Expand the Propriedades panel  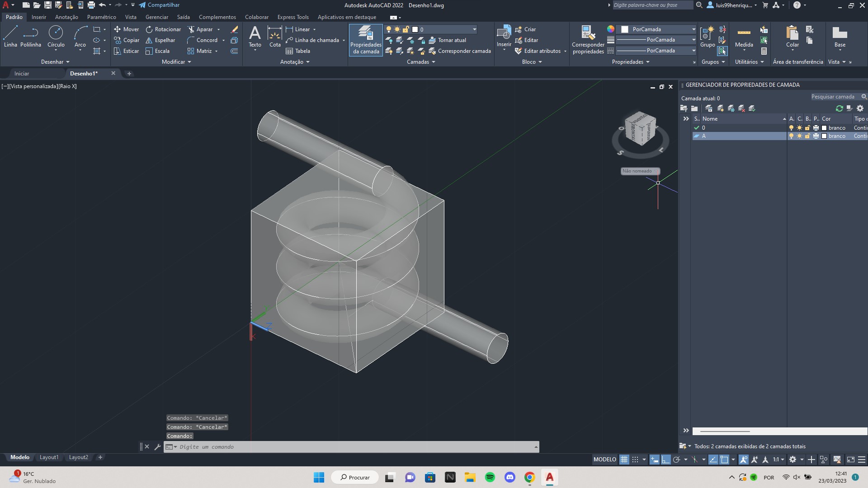[x=631, y=62]
